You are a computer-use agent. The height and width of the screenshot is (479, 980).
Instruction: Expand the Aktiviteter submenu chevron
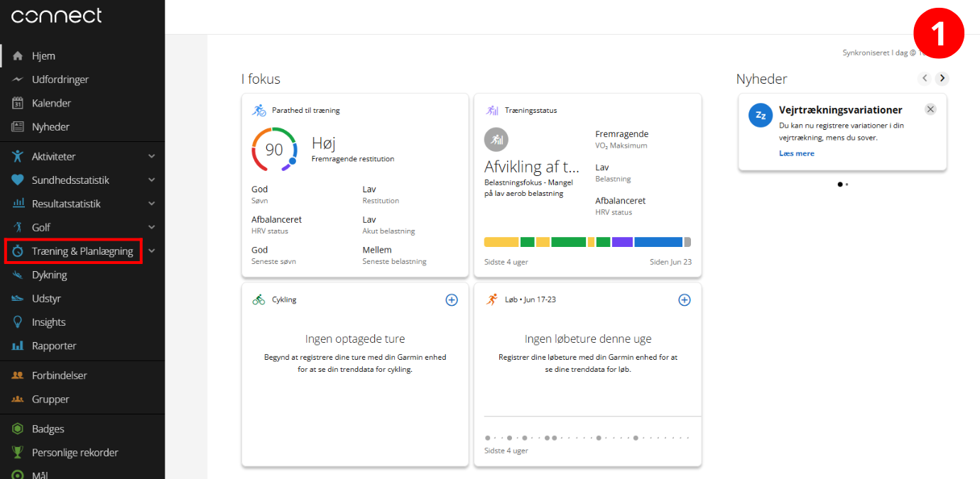click(x=151, y=156)
